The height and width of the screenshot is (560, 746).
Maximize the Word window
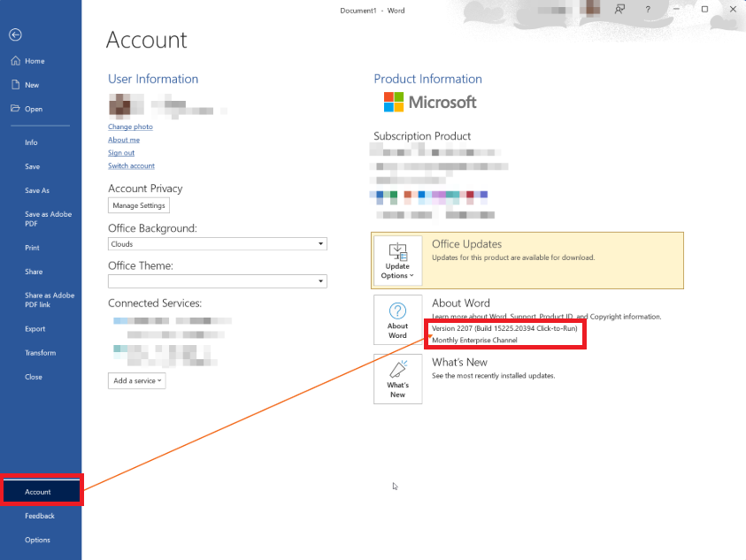click(704, 10)
